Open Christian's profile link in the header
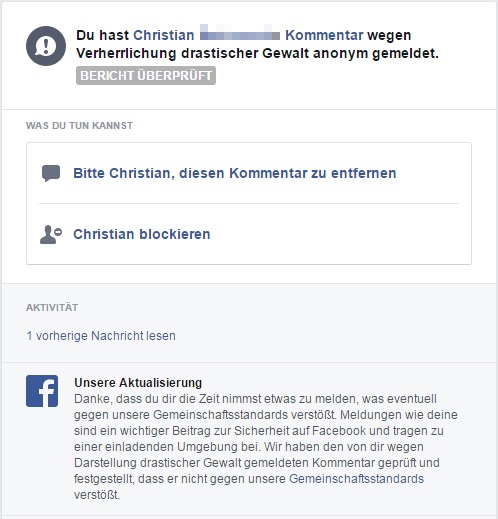The width and height of the screenshot is (498, 519). tap(164, 35)
